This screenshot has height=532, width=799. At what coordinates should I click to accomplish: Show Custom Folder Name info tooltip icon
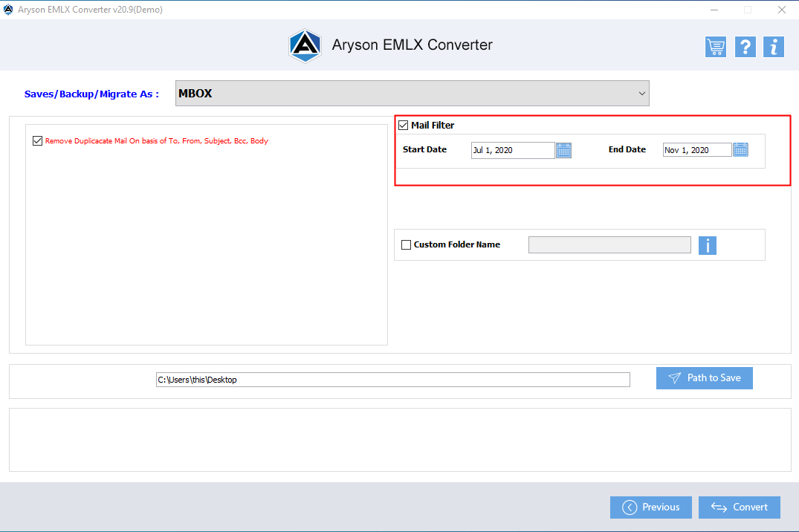coord(708,245)
